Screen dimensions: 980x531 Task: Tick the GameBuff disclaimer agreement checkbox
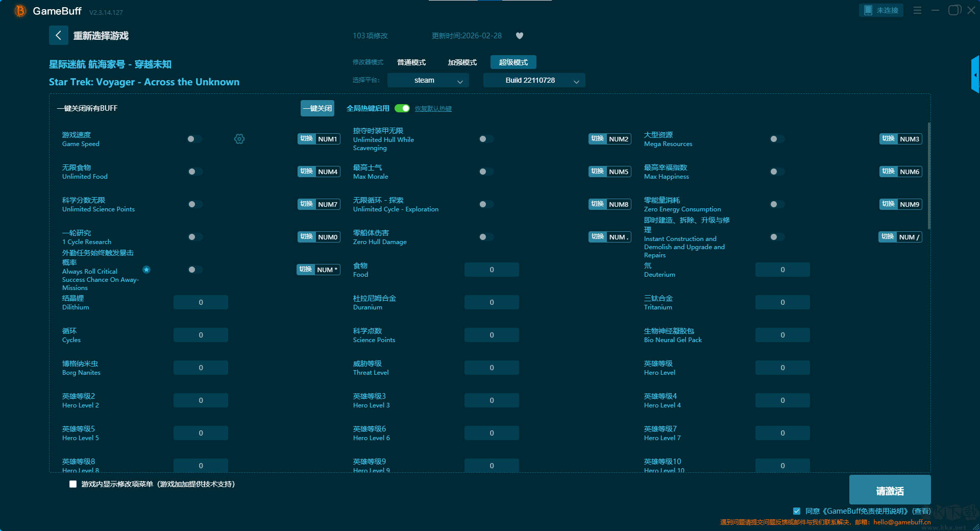click(x=797, y=511)
